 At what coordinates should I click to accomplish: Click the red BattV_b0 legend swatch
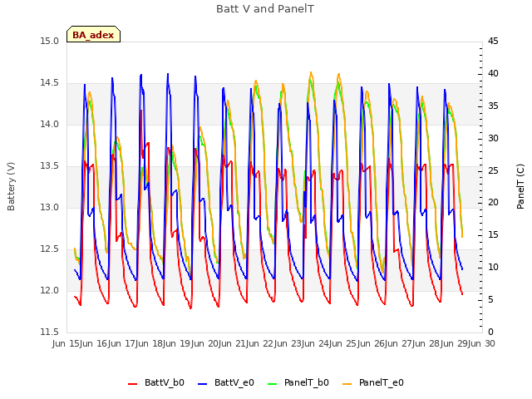point(132,383)
